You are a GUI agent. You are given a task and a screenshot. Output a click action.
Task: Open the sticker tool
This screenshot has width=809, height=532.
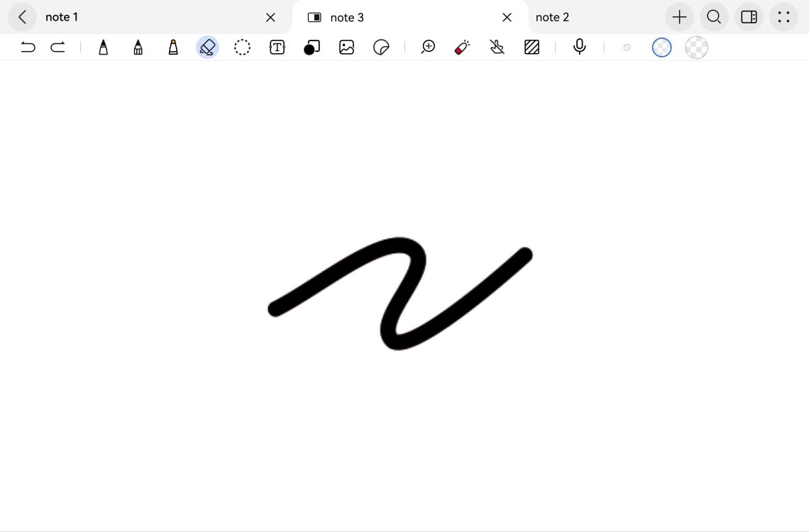pos(381,48)
